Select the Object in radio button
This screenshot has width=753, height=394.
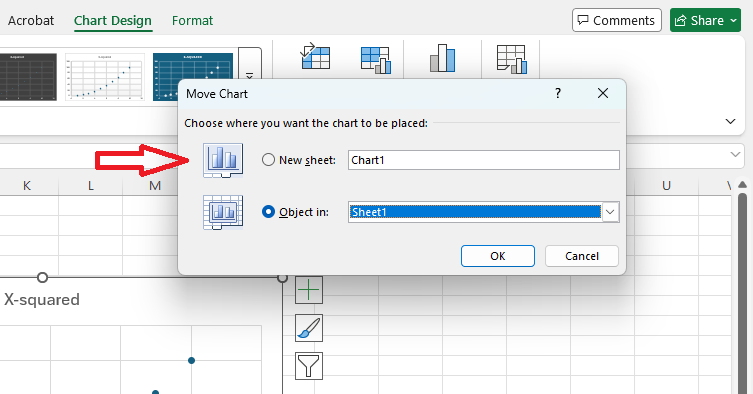268,211
